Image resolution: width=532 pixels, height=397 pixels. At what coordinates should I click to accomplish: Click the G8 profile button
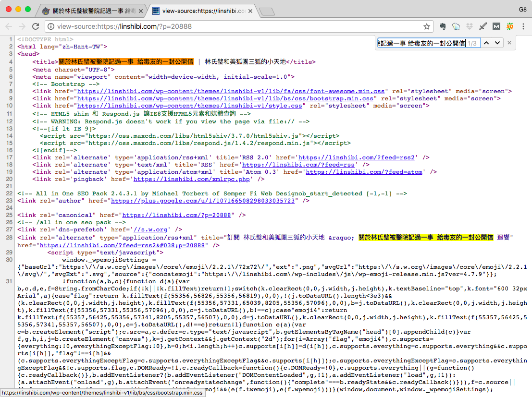pyautogui.click(x=522, y=10)
